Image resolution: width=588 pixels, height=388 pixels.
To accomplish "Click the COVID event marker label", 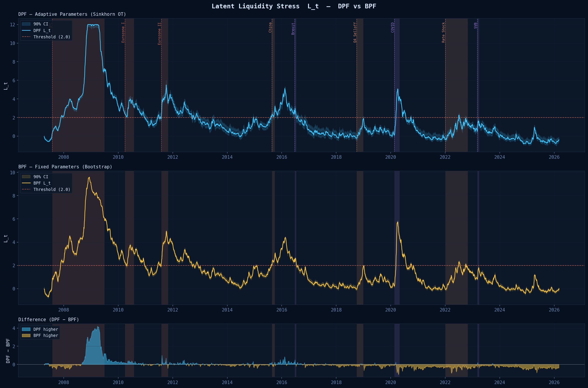I will [392, 27].
